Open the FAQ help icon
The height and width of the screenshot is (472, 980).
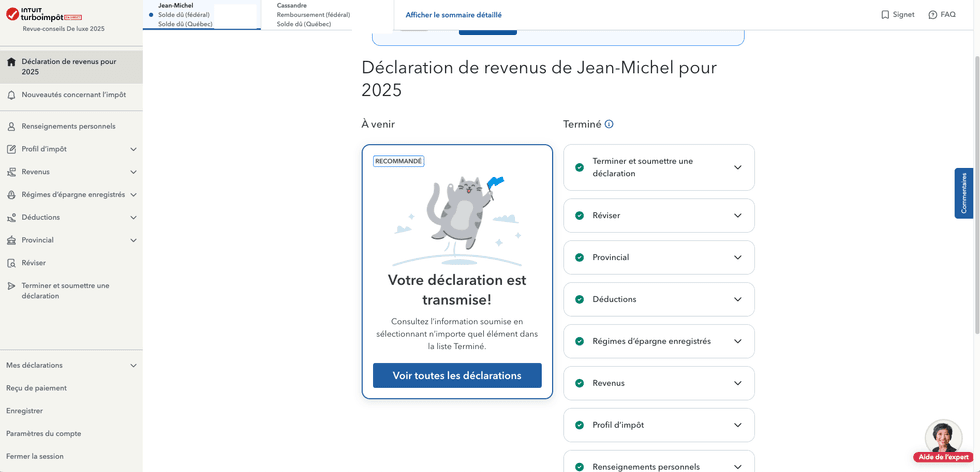point(933,15)
